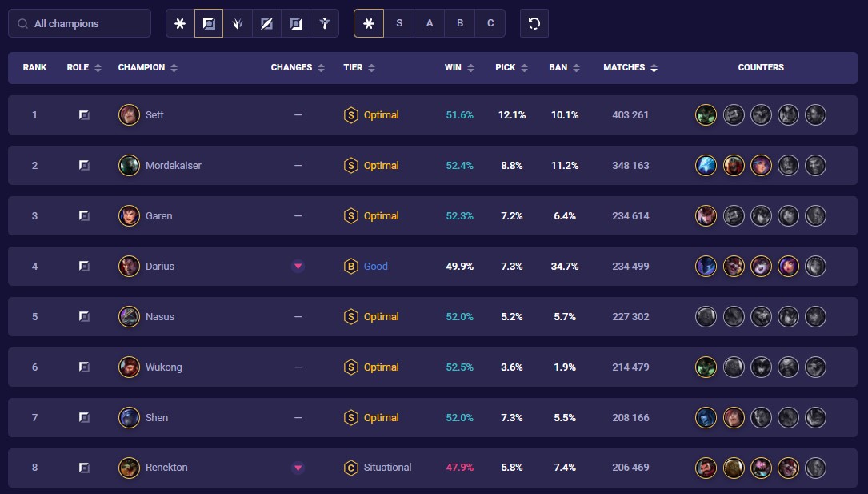
Task: Select the support role filter
Action: (x=324, y=23)
